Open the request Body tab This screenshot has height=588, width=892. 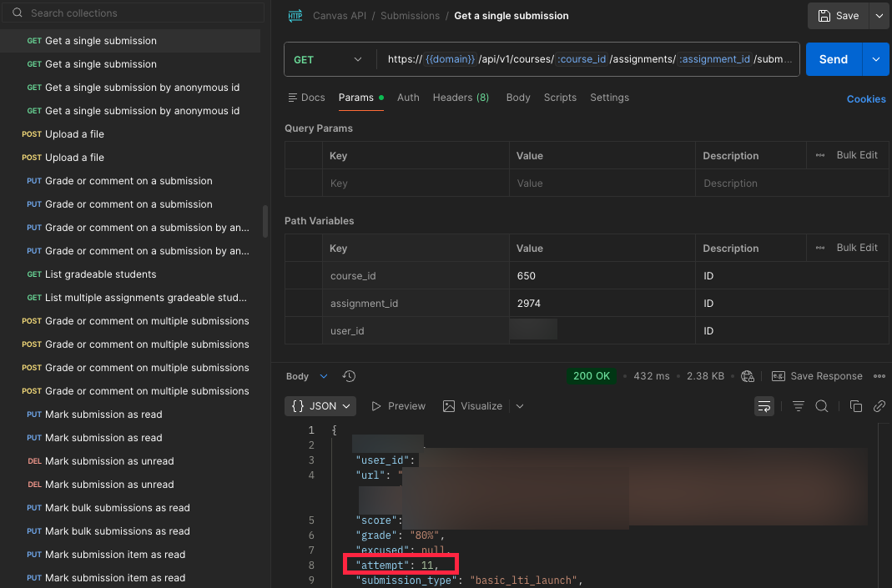pyautogui.click(x=518, y=98)
